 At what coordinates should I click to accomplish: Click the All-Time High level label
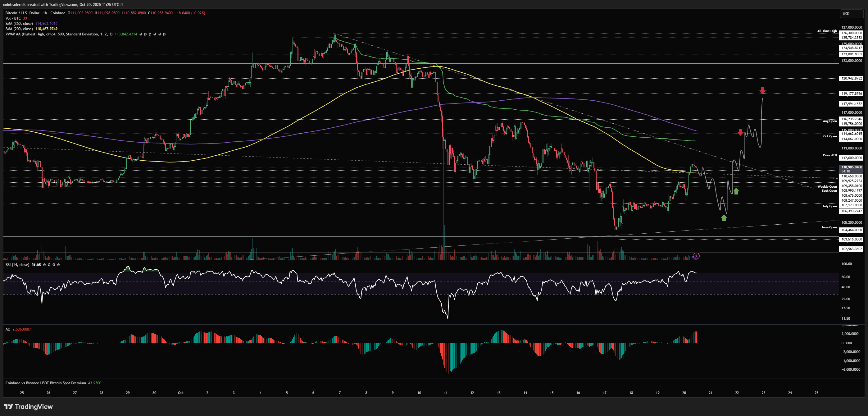pyautogui.click(x=827, y=31)
